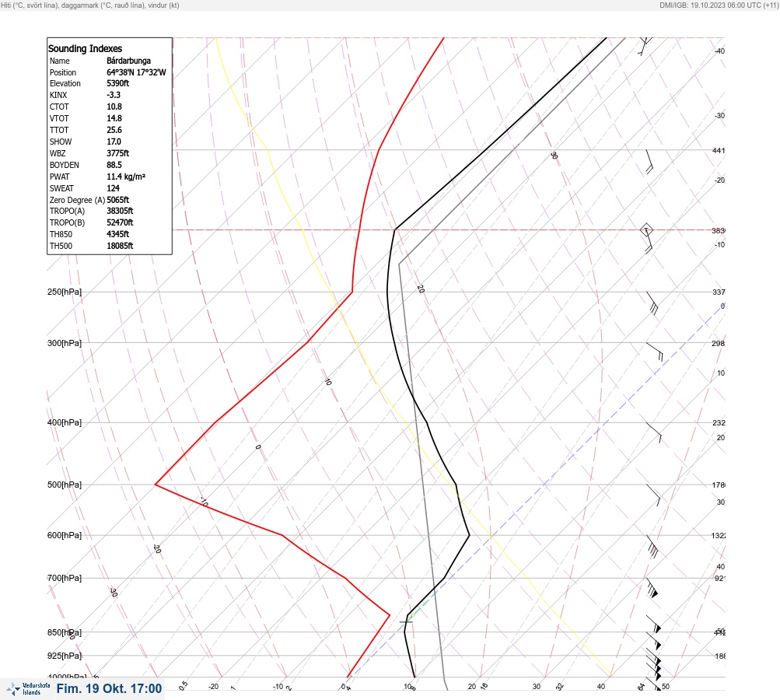Click the 500[hPa] pressure label
This screenshot has width=780, height=700.
(x=65, y=485)
